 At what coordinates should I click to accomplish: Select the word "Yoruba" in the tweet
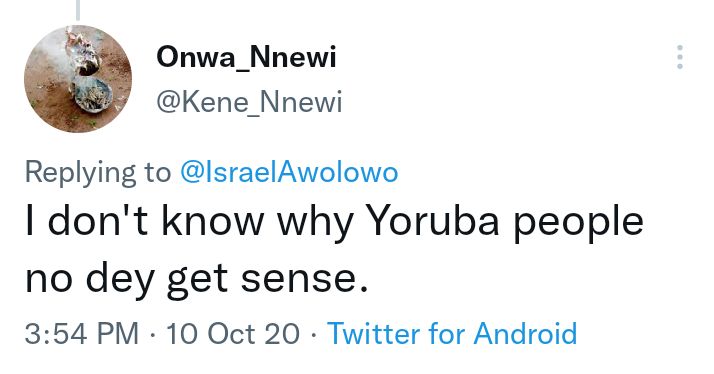point(433,221)
